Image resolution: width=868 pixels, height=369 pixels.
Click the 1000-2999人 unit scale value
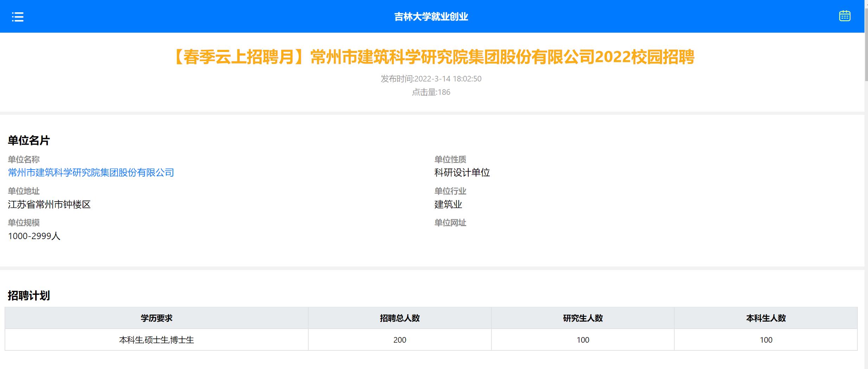tap(34, 236)
